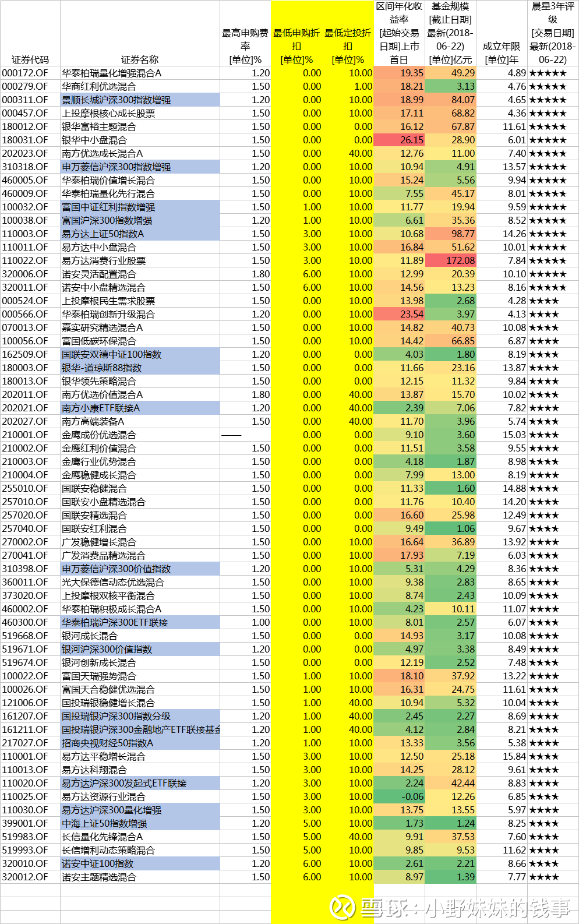Click the security code 000311.OF
The image size is (579, 924).
coord(25,100)
